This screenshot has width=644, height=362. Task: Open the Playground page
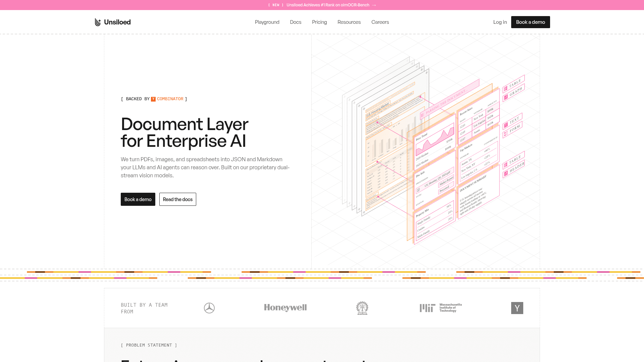[267, 22]
